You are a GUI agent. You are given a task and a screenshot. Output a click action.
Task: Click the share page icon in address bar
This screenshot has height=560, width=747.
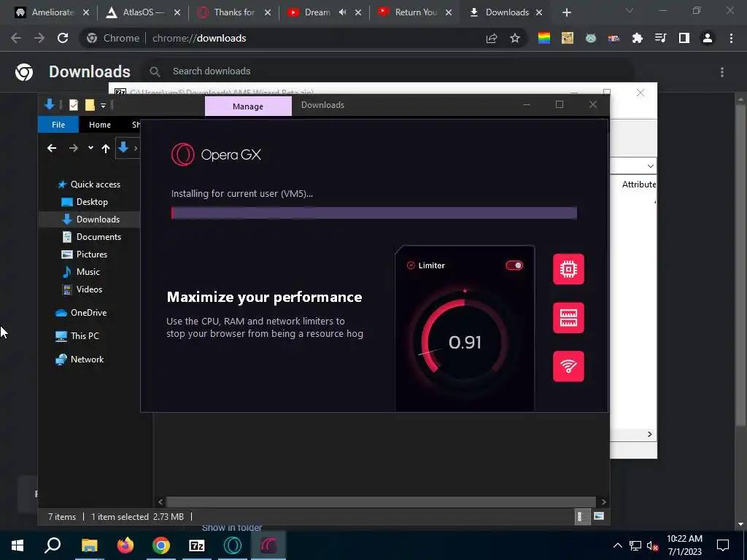pyautogui.click(x=492, y=38)
